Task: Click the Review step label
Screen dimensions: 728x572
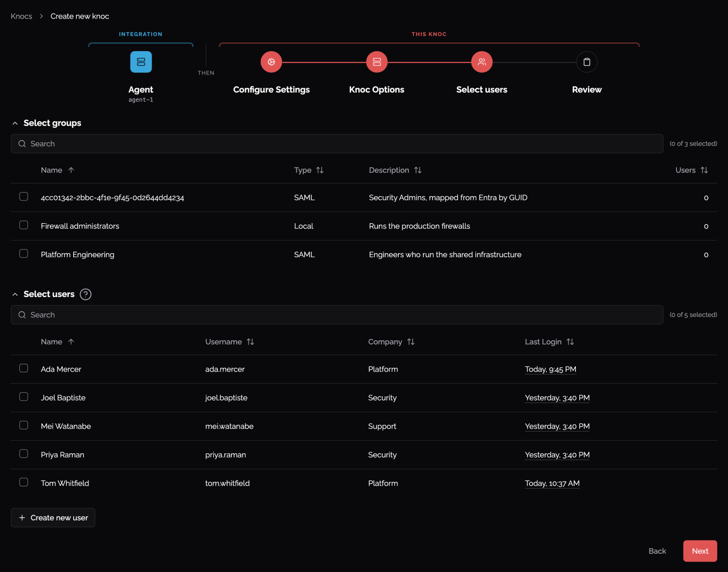Action: pos(587,90)
